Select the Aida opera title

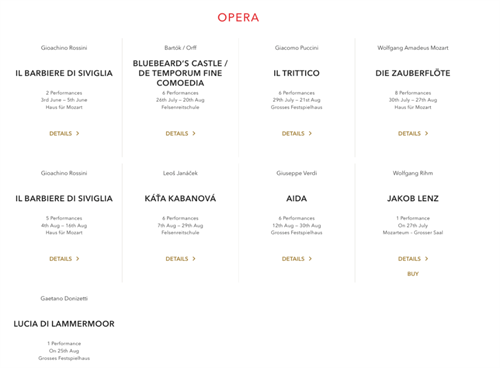297,198
